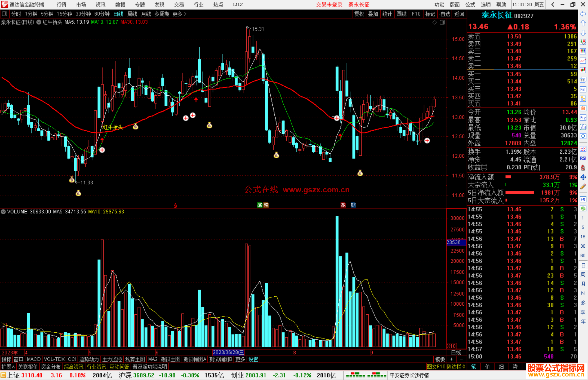The width and height of the screenshot is (588, 380).
Task: Expand the 更多 period options chevron
Action: tap(185, 14)
